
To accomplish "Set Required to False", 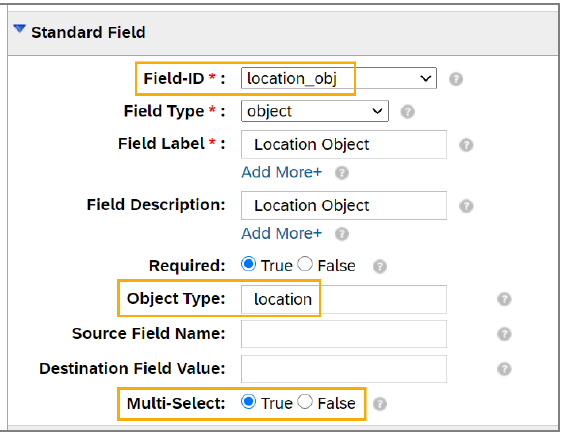I will (305, 264).
